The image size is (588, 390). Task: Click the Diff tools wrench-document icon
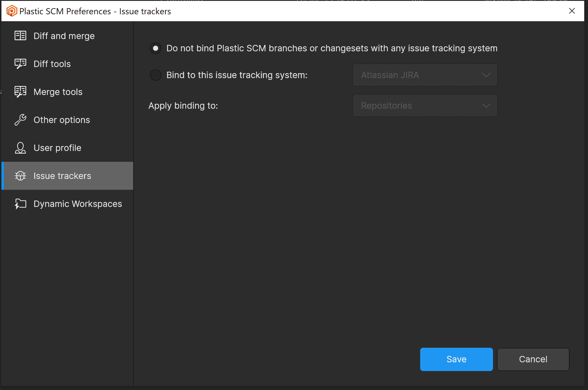20,64
